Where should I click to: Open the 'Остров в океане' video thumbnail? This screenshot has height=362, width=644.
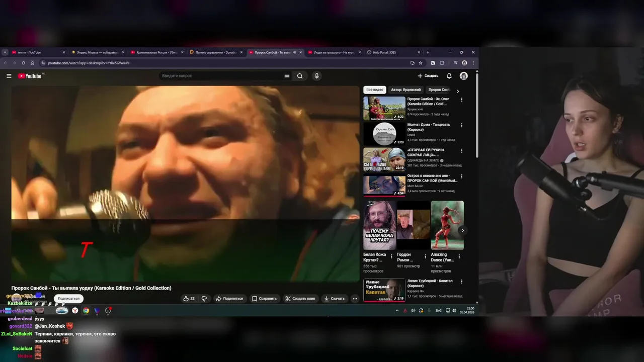384,185
